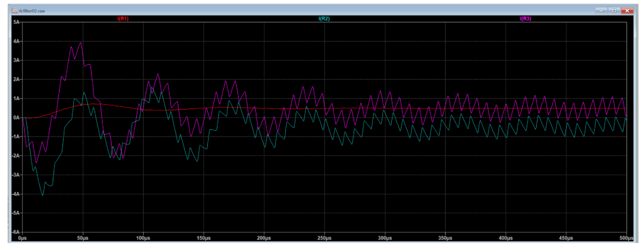Click the -3A vertical axis label
Viewport: 644px width, 246px height.
tap(15, 175)
